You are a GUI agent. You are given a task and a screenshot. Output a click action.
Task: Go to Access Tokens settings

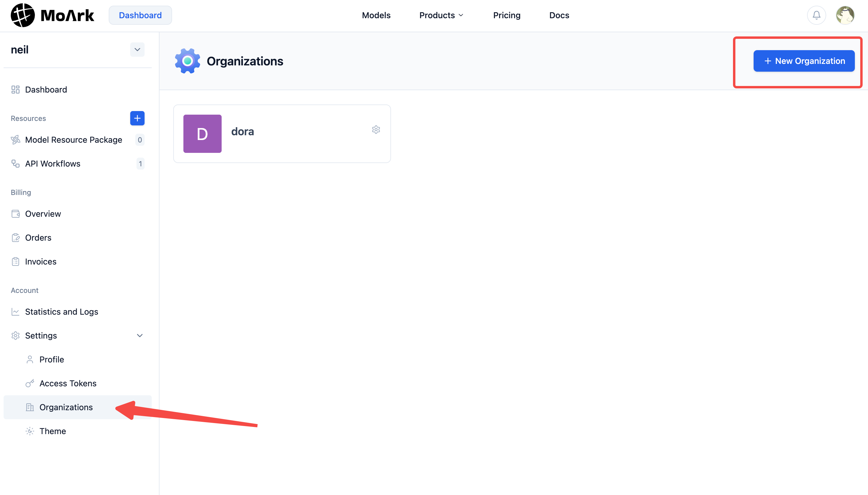[x=68, y=383]
